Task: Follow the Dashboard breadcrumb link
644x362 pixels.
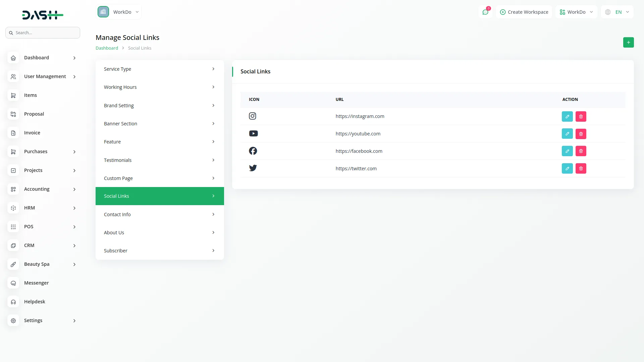Action: [x=107, y=48]
